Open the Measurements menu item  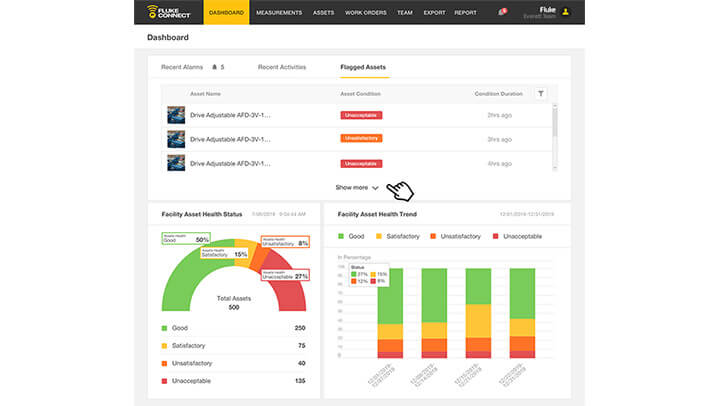[279, 13]
